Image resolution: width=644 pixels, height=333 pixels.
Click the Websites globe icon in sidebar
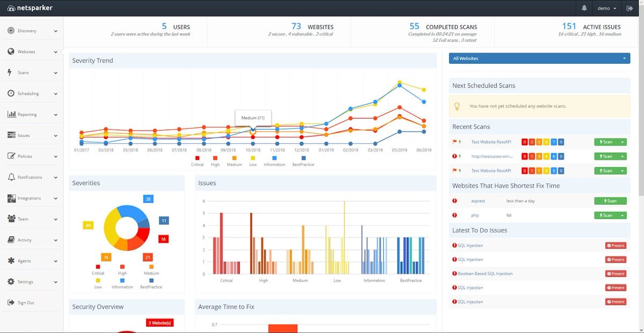tap(11, 52)
